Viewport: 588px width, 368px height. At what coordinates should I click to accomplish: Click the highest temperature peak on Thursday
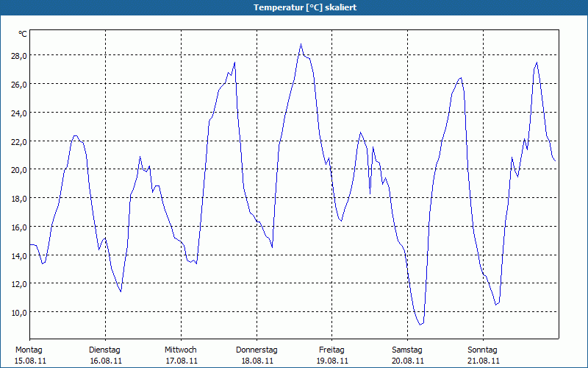[x=301, y=44]
